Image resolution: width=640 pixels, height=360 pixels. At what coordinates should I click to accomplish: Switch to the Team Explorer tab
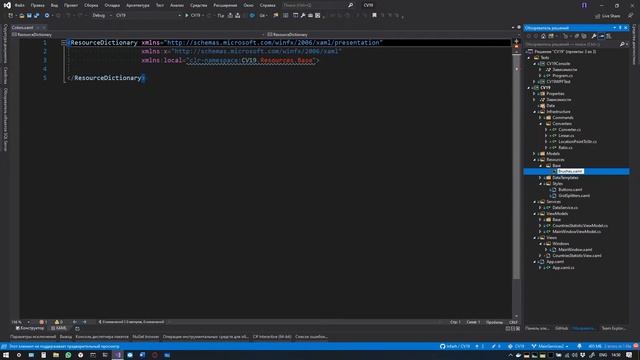613,328
